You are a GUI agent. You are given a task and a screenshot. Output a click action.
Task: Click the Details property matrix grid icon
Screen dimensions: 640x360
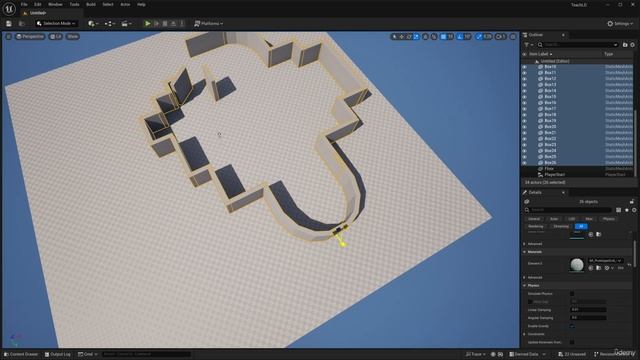[x=619, y=210]
